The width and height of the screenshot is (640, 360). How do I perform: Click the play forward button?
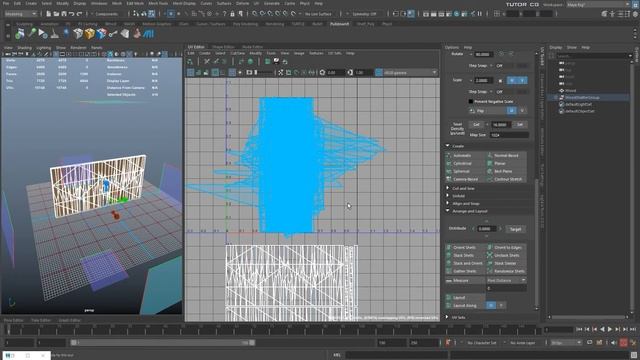point(610,329)
